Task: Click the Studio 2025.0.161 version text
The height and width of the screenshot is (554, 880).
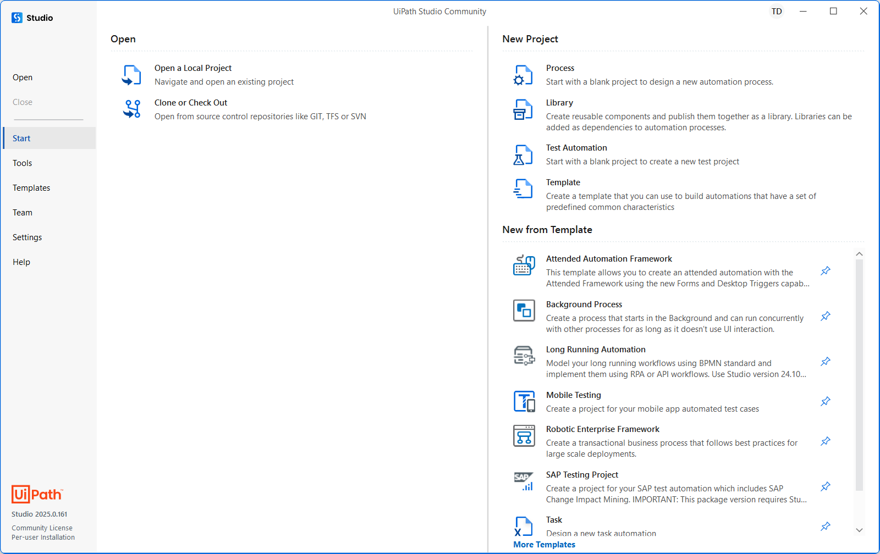Action: click(x=39, y=514)
